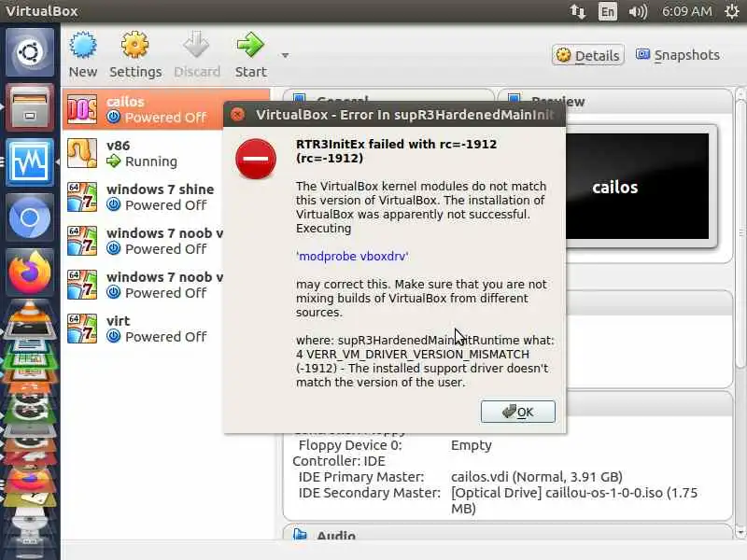Switch to Details view
Image resolution: width=747 pixels, height=560 pixels.
point(588,56)
